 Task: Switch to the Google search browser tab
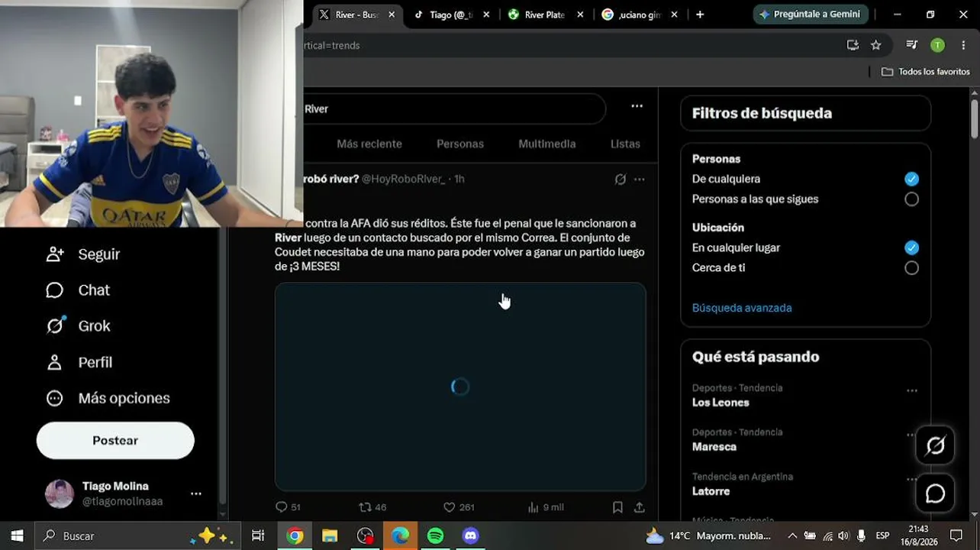(x=638, y=15)
